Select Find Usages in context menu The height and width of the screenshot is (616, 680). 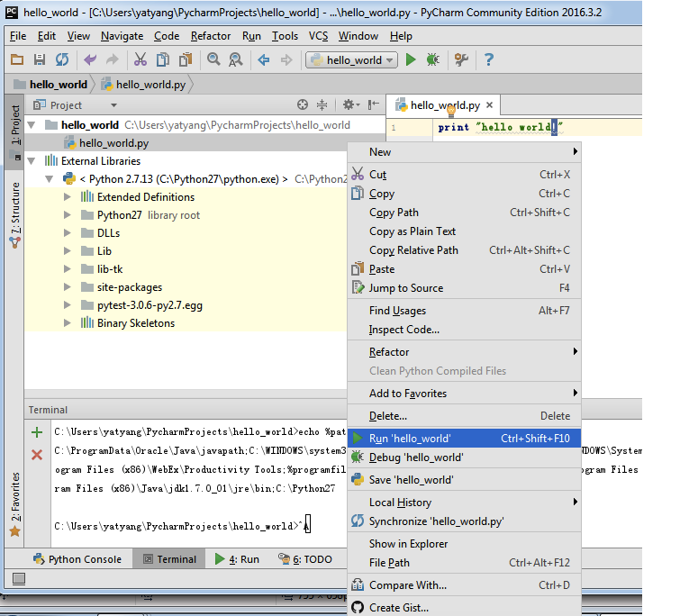tap(464, 311)
